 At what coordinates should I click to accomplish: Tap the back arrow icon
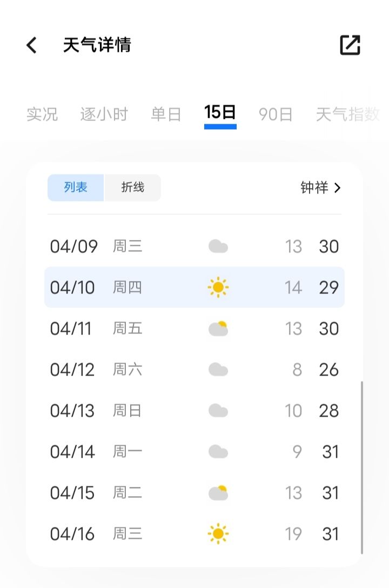31,45
